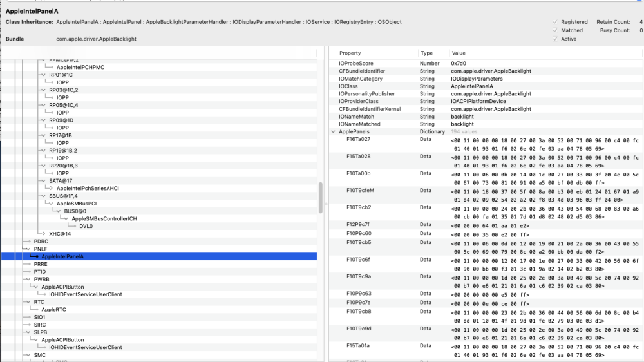Screen dimensions: 644x362
Task: Select the F10T9cfeM data entry
Action: click(x=486, y=196)
